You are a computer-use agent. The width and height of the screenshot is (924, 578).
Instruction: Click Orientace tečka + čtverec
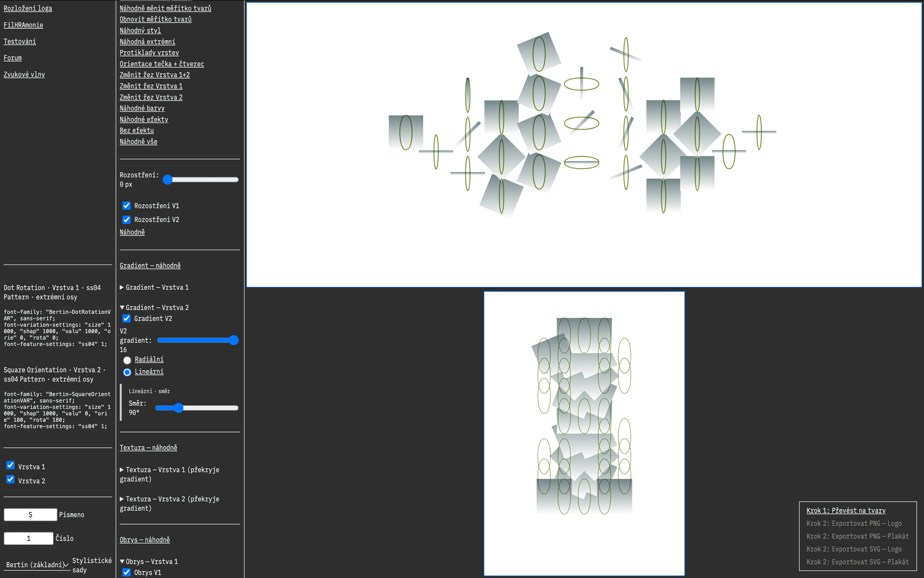pyautogui.click(x=162, y=64)
